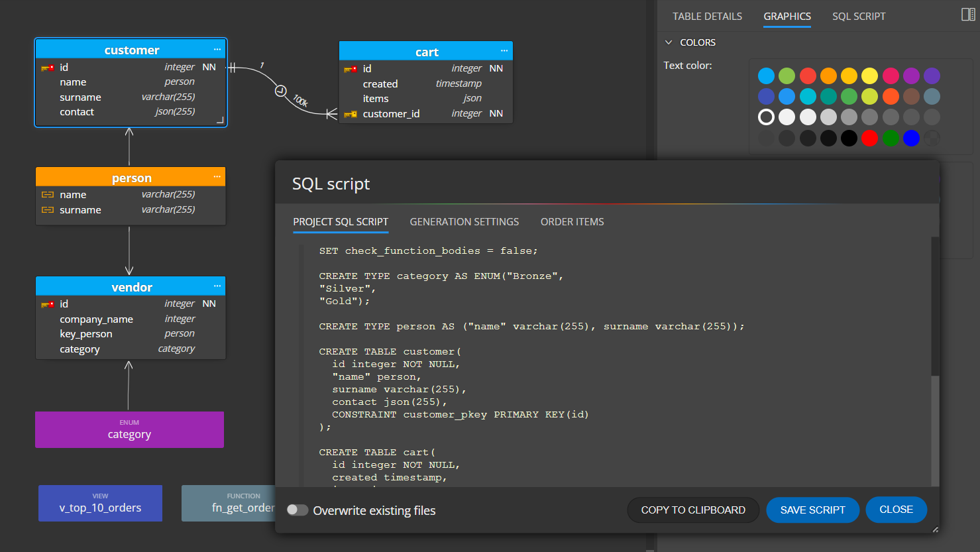Click the vendor table header

click(x=131, y=286)
